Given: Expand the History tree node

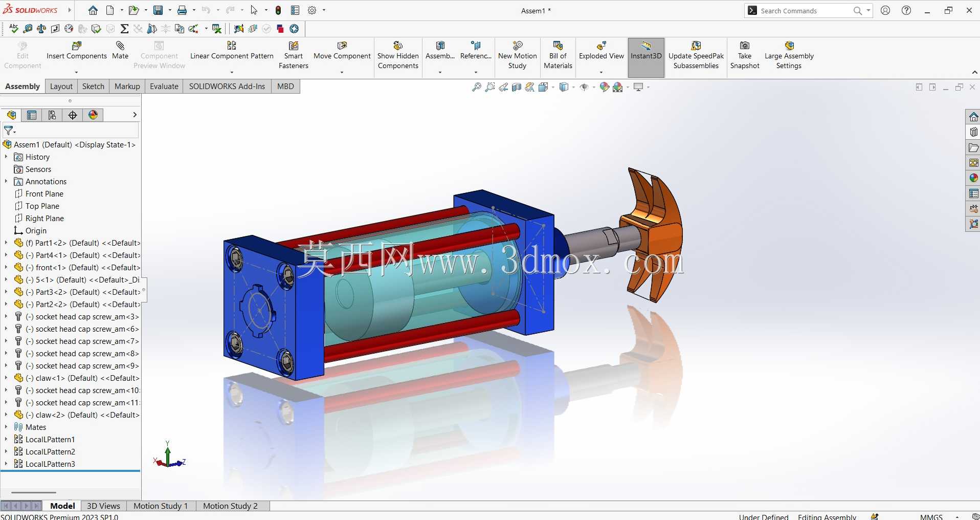Looking at the screenshot, I should pyautogui.click(x=6, y=157).
